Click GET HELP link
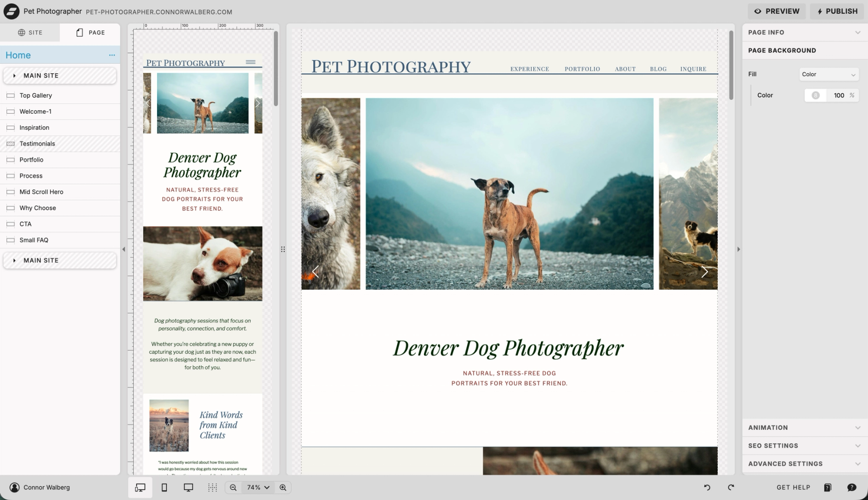The height and width of the screenshot is (500, 868). pos(793,488)
